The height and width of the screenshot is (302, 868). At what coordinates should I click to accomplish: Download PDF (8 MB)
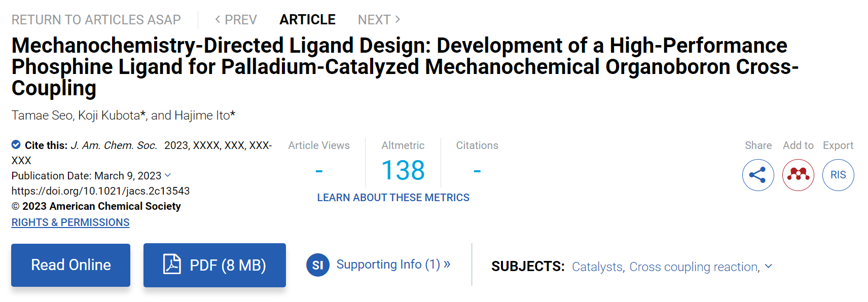click(214, 265)
